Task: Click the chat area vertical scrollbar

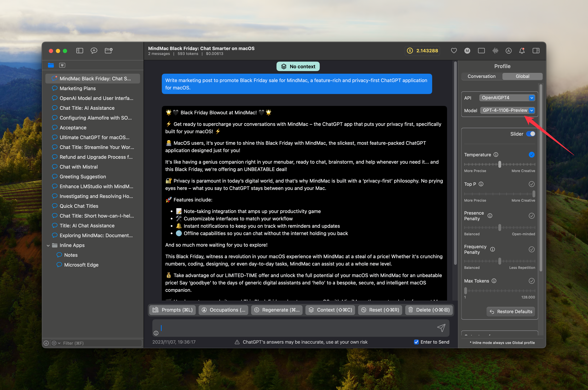Action: [x=455, y=163]
